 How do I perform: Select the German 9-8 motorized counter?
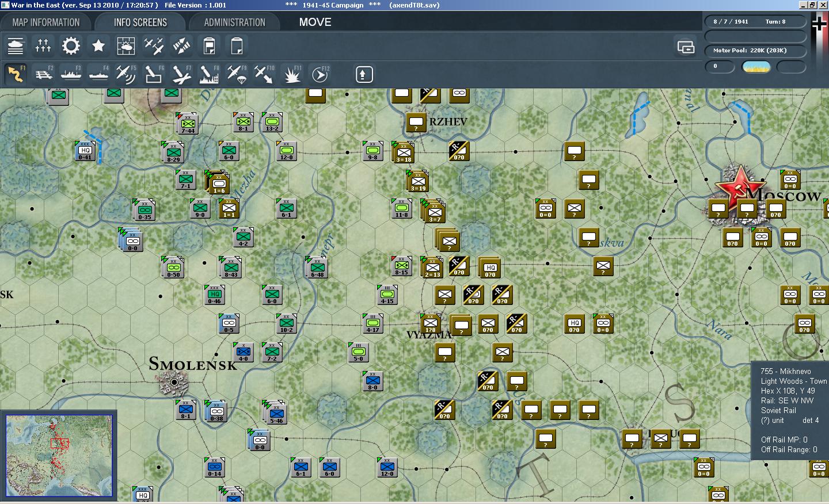pyautogui.click(x=372, y=151)
